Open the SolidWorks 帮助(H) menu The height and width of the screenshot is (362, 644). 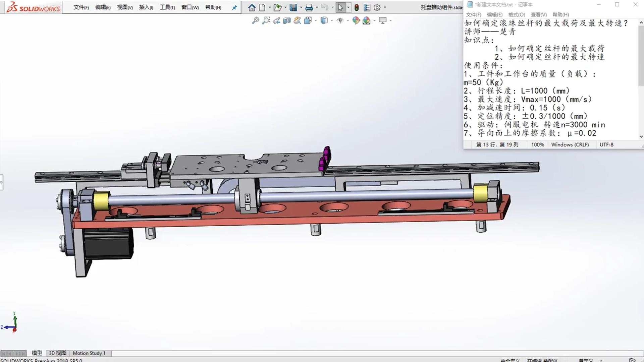[213, 7]
